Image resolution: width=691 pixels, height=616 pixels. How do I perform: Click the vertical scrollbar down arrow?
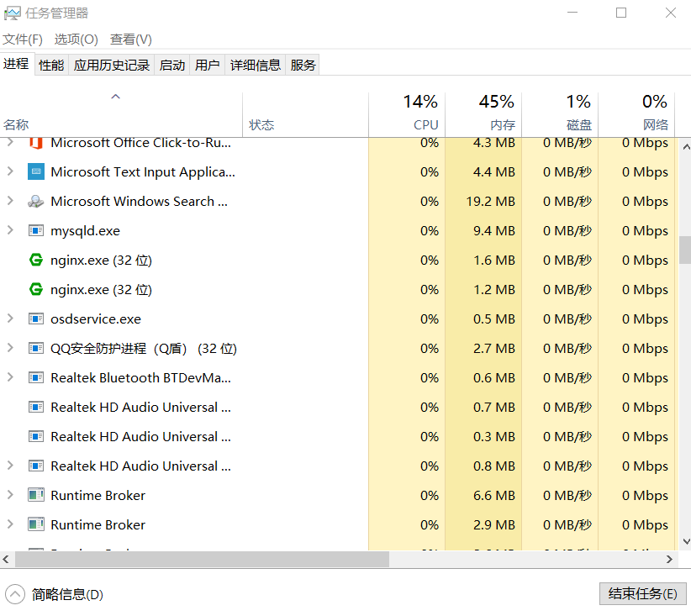coord(686,541)
